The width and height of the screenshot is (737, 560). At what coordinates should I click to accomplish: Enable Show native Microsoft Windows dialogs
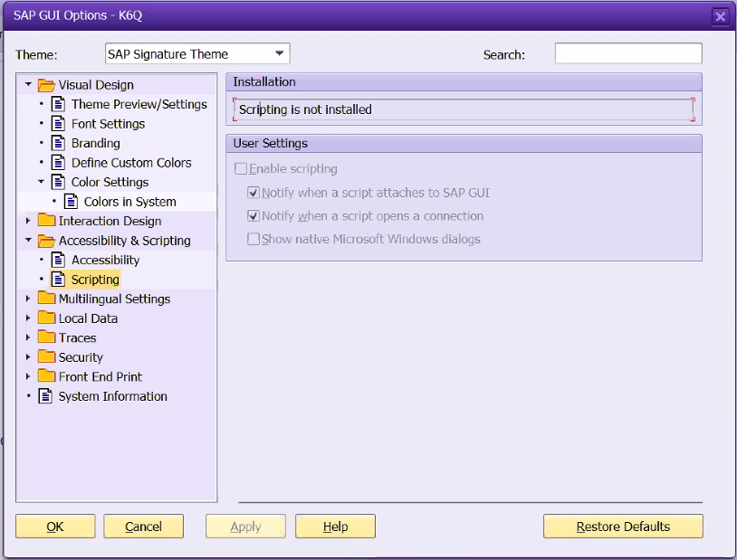pyautogui.click(x=254, y=240)
